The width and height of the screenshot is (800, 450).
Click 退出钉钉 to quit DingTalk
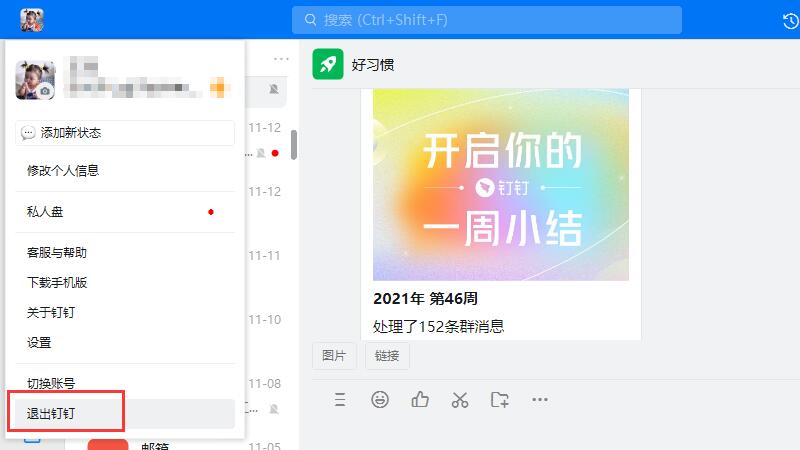[51, 413]
